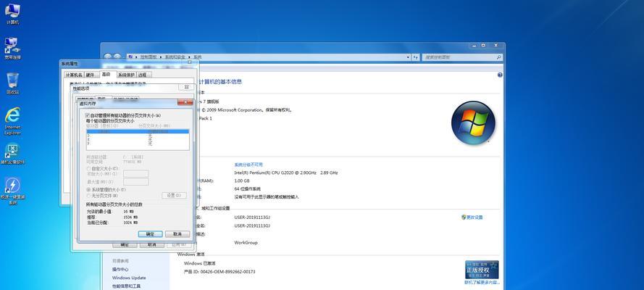Switch to the 远程 tab in 系统属性
Image resolution: width=644 pixels, height=290 pixels.
143,75
